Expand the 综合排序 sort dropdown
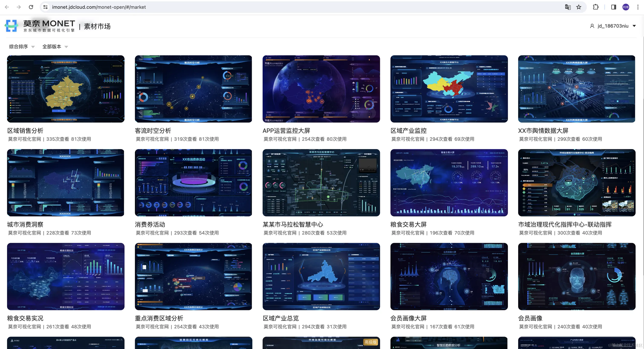This screenshot has height=349, width=644. [22, 47]
